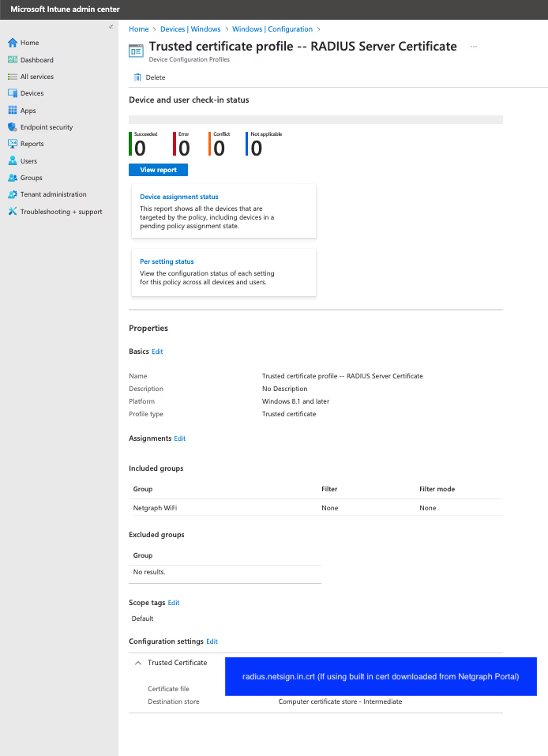Click the Apps grid icon
Screen dimensions: 548x756
point(13,111)
